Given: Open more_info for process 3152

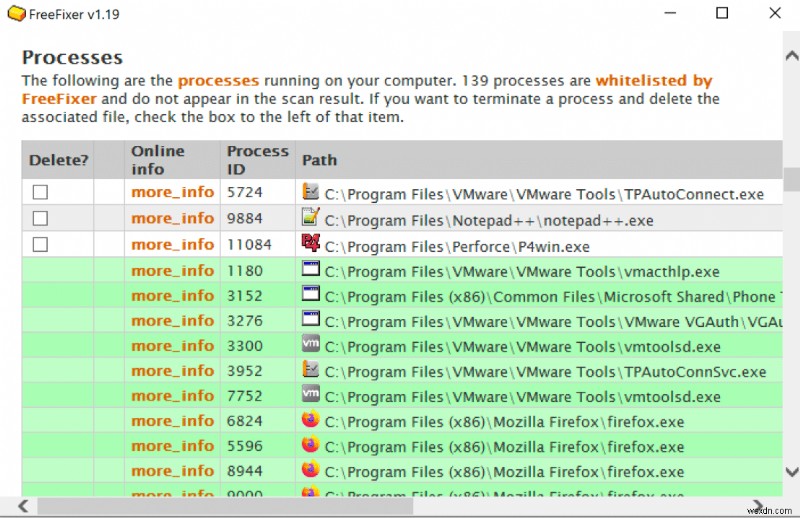Looking at the screenshot, I should 172,296.
